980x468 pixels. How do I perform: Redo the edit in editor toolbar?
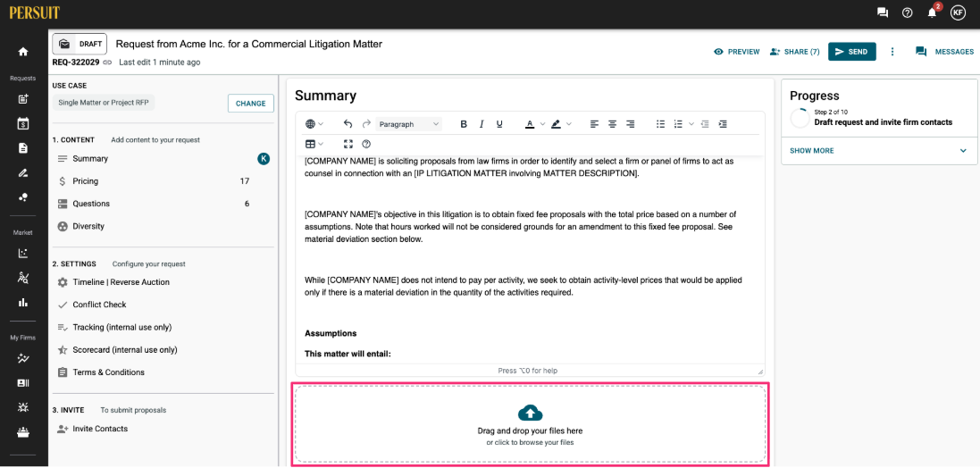(366, 124)
